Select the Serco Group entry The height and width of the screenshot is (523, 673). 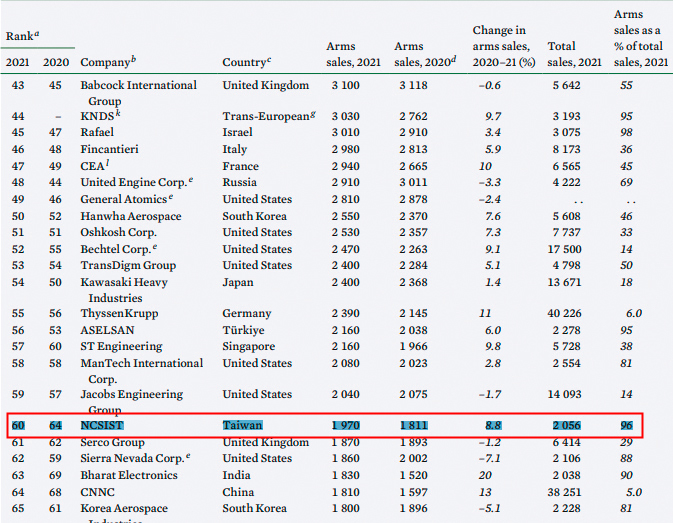tap(112, 442)
